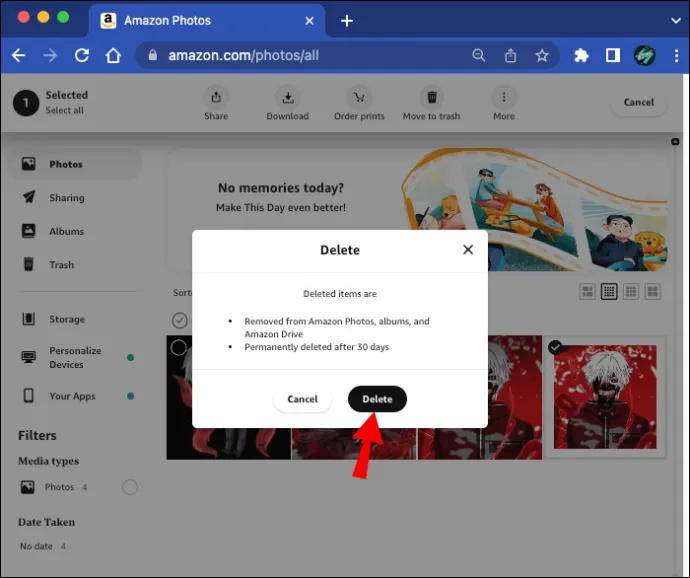Click the Download icon in the toolbar
Viewport: 690px width, 578px height.
pyautogui.click(x=288, y=97)
